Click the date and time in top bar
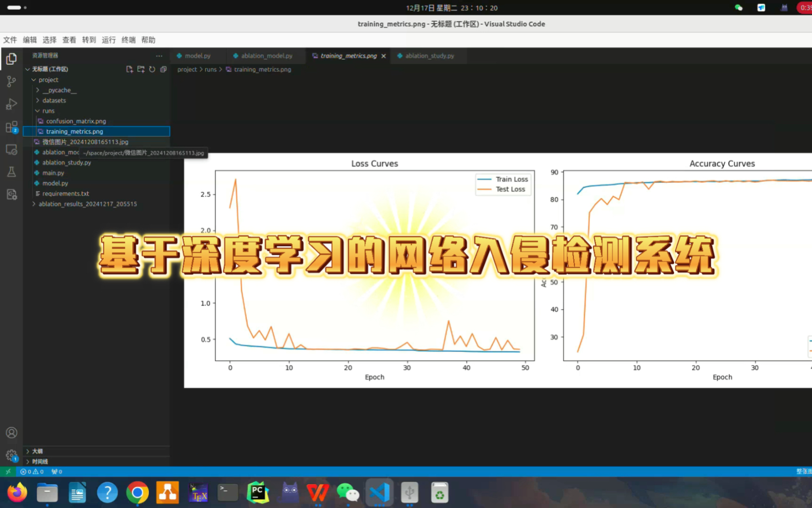812x508 pixels. (452, 8)
